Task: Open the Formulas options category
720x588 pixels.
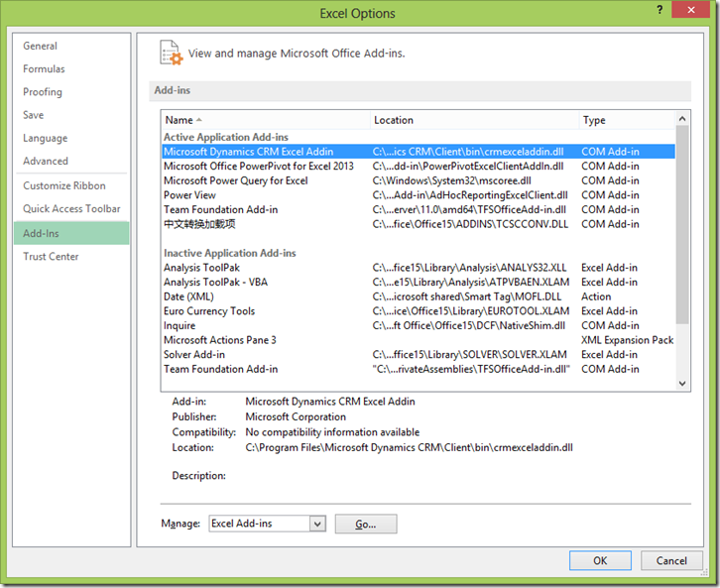Action: click(x=71, y=68)
